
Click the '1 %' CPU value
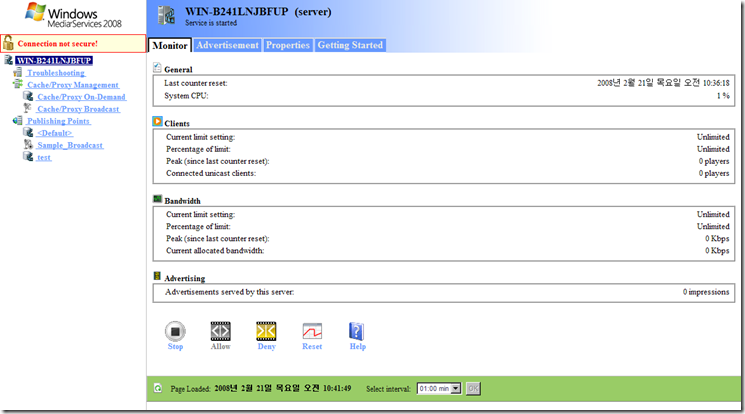coord(723,96)
